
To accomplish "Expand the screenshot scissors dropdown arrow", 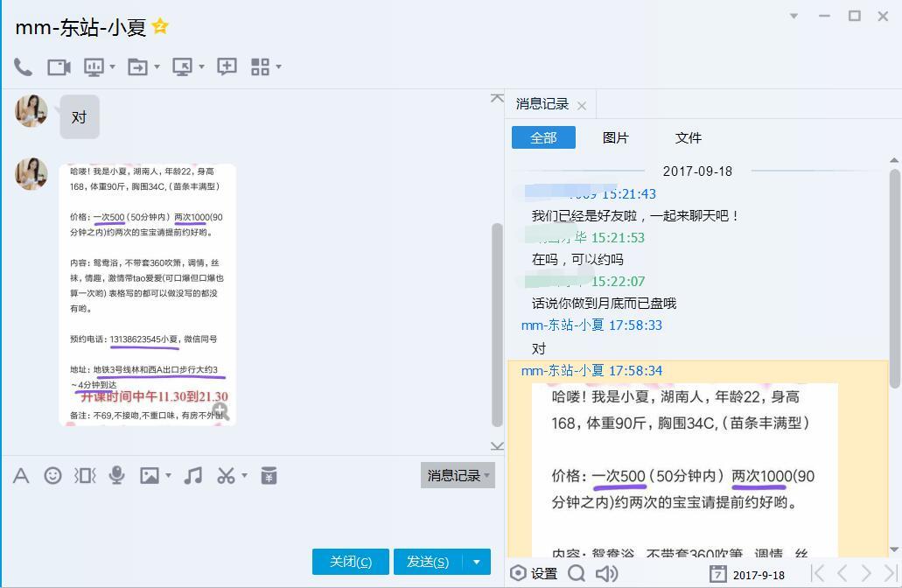I will 244,476.
